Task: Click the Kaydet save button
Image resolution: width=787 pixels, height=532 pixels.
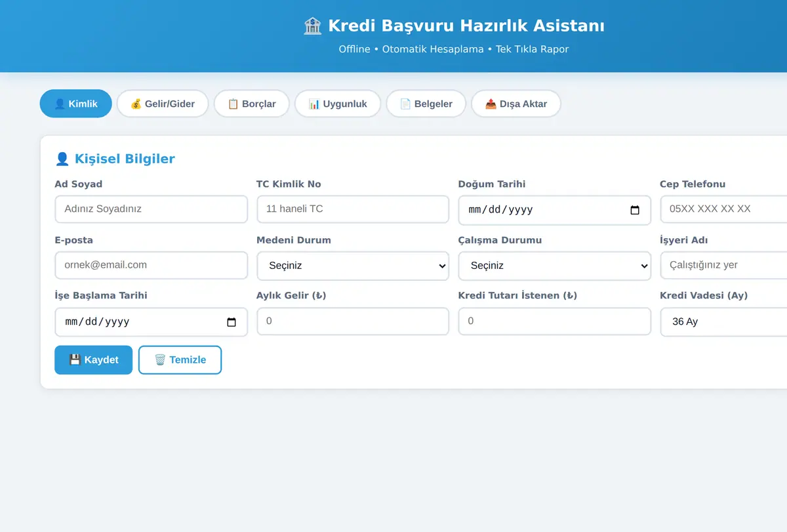Action: point(94,360)
